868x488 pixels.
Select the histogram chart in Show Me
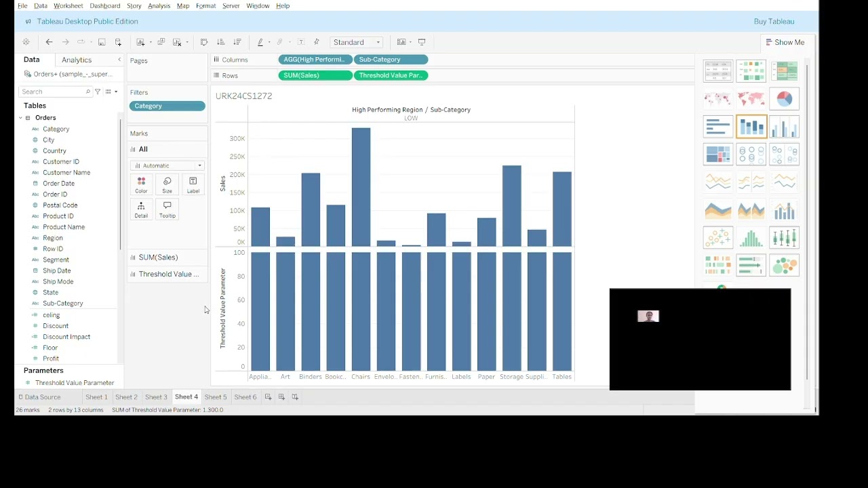(x=751, y=238)
